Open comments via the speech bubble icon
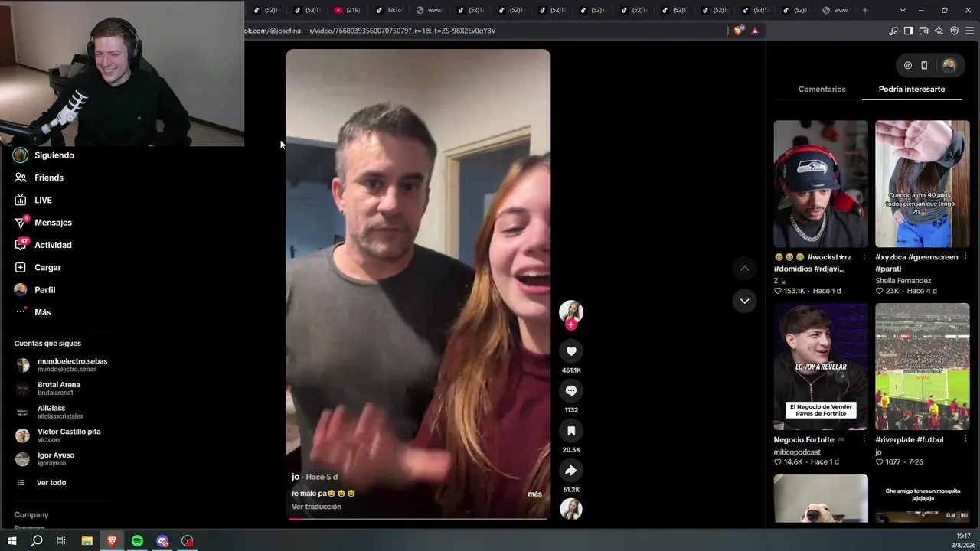Image resolution: width=980 pixels, height=551 pixels. point(571,391)
